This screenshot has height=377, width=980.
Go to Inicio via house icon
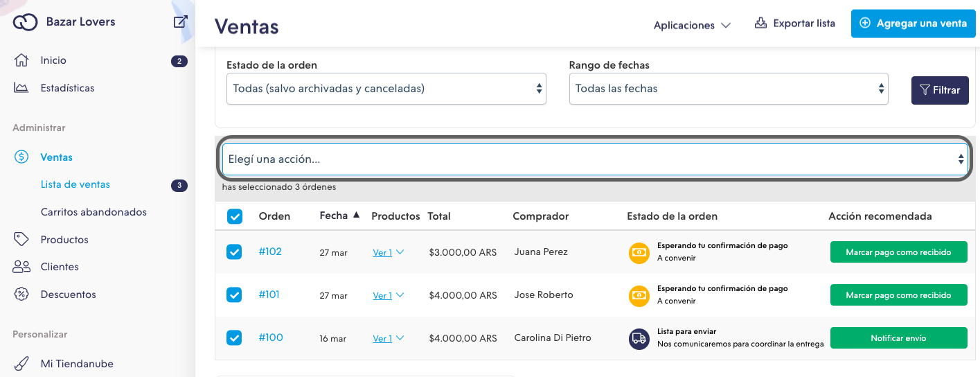click(21, 60)
